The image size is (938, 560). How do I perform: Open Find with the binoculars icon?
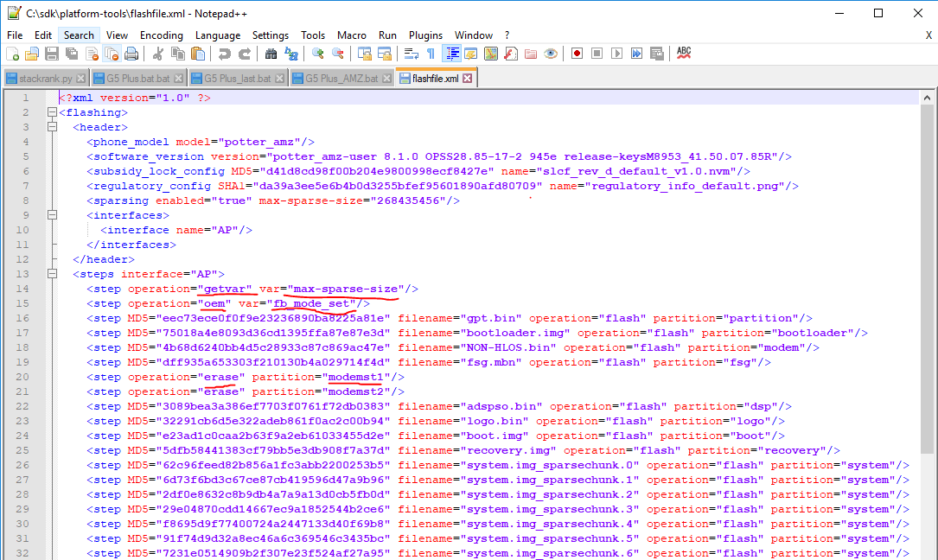point(271,54)
